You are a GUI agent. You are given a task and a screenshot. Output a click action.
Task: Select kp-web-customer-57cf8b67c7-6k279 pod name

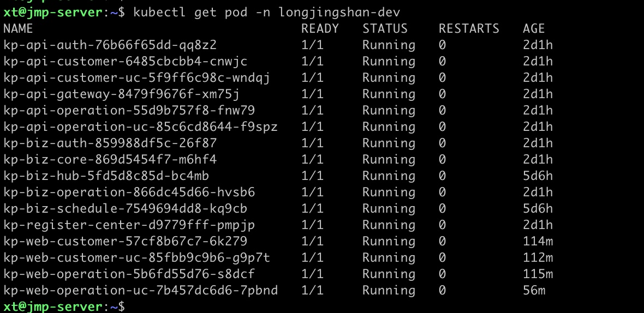[x=126, y=242]
